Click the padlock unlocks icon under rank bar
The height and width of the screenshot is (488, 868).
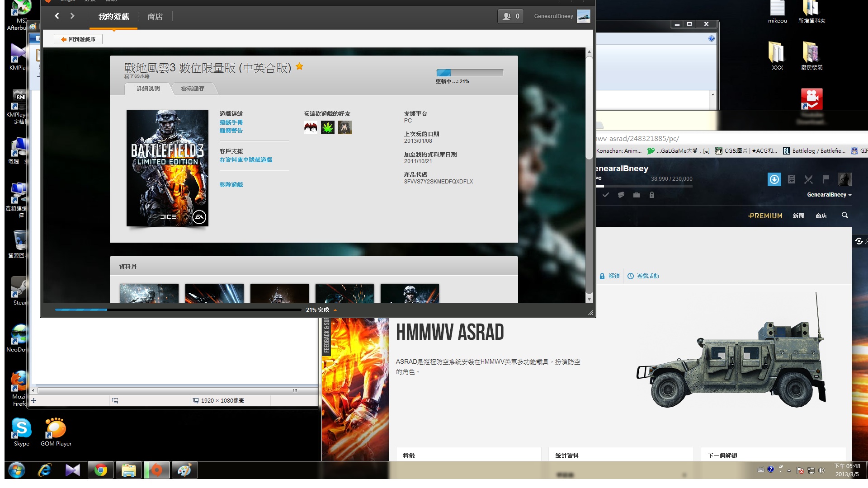tap(651, 195)
